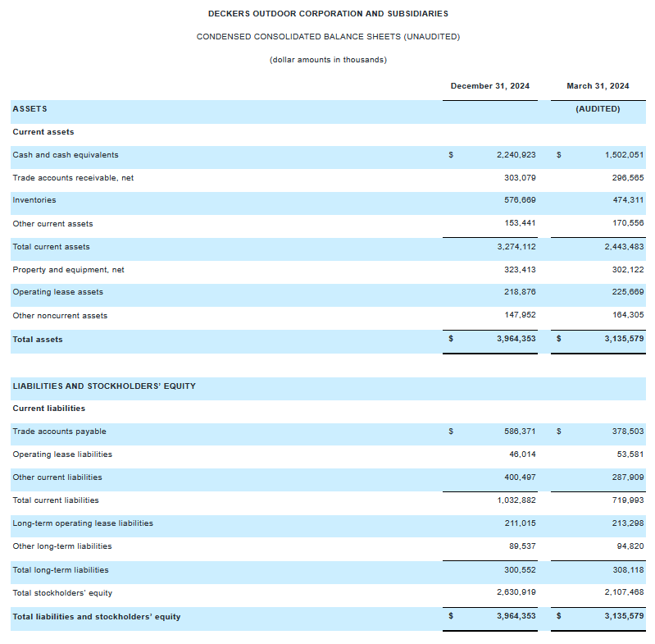
Task: Click 'LIABILITIES AND STOCKHOLDERS' EQUITY' heading
Action: pos(104,386)
